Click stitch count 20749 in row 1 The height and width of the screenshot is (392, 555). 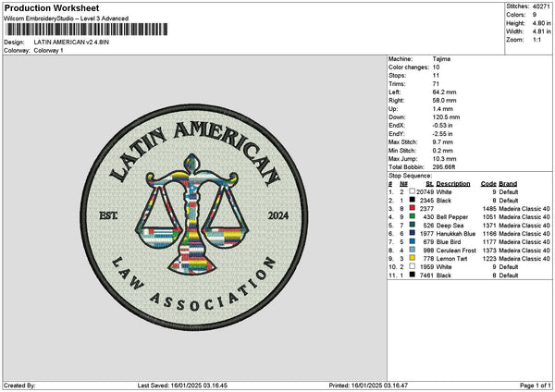(x=425, y=192)
